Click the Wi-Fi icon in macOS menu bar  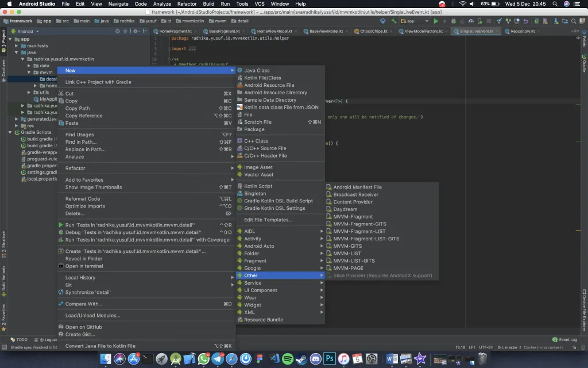click(x=463, y=4)
